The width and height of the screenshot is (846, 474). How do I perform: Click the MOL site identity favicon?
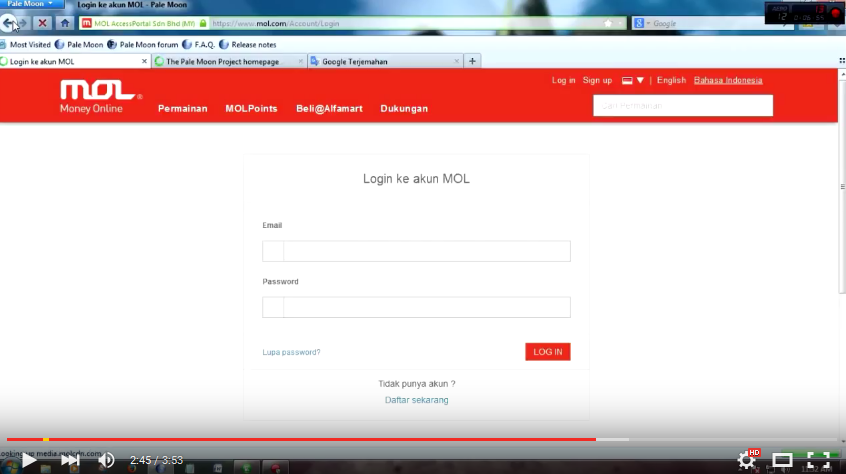[x=86, y=23]
